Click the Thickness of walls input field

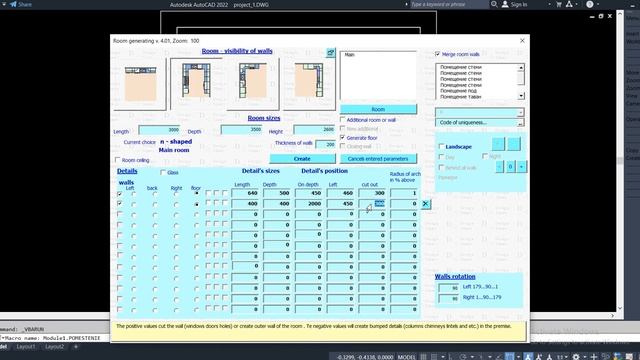point(325,144)
